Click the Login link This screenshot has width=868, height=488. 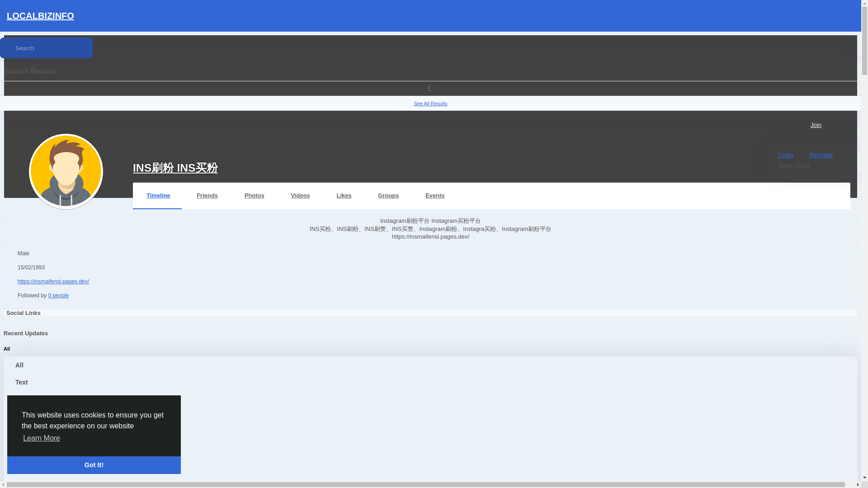[785, 155]
